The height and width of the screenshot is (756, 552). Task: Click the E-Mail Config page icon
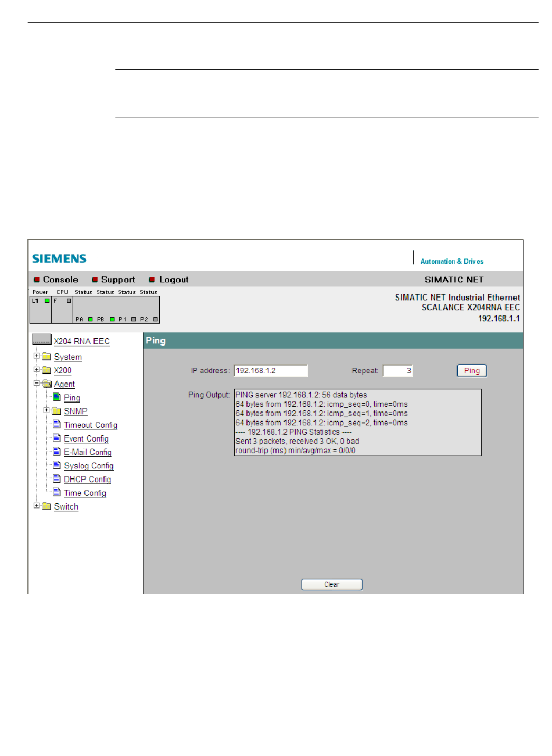57,452
